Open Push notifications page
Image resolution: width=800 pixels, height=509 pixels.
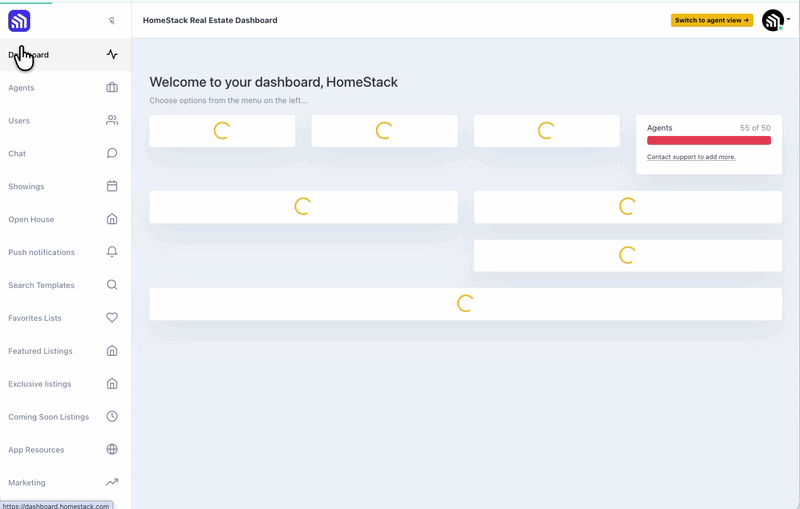pos(65,252)
